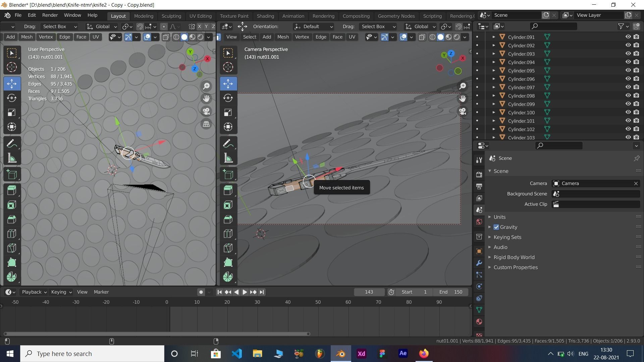The height and width of the screenshot is (362, 644).
Task: Click the End frame field
Action: (x=451, y=292)
